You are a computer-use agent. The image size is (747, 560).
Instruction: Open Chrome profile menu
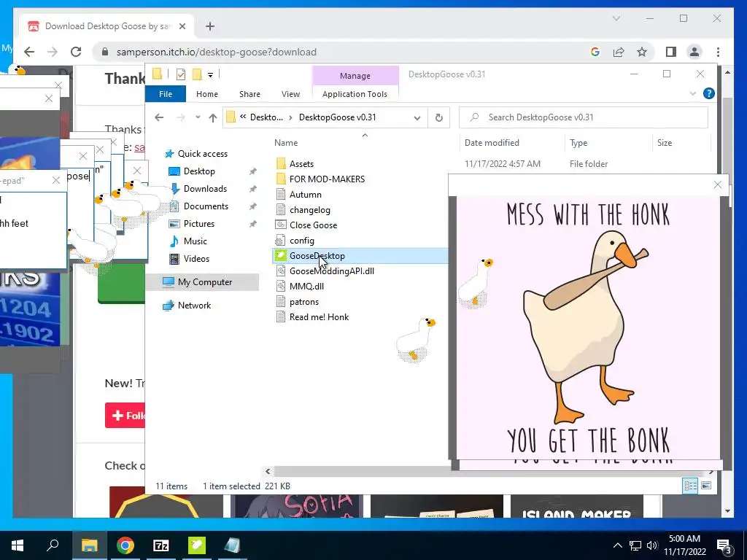[x=694, y=52]
